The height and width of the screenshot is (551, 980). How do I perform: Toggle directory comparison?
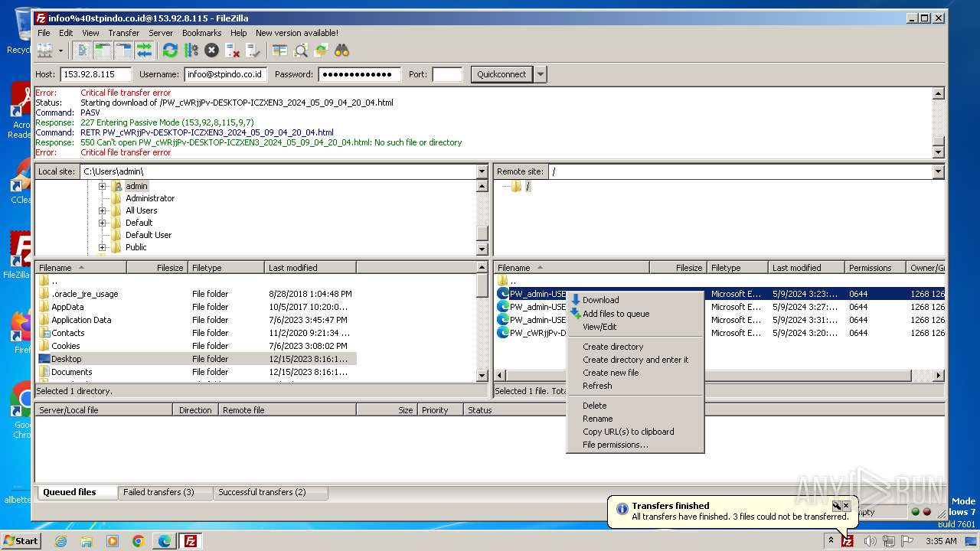pyautogui.click(x=301, y=51)
